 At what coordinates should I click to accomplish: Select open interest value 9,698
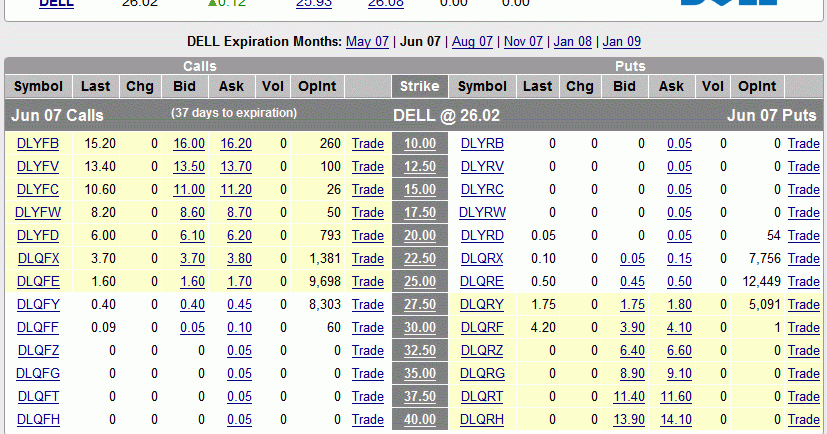[325, 282]
